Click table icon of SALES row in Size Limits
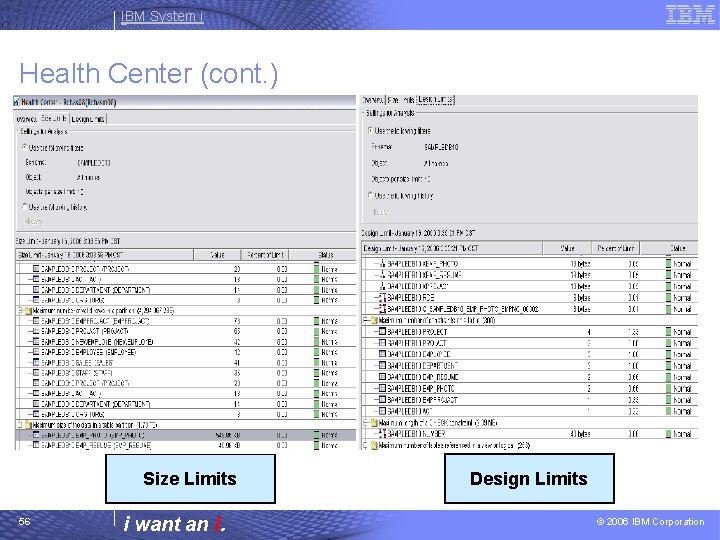 click(36, 362)
